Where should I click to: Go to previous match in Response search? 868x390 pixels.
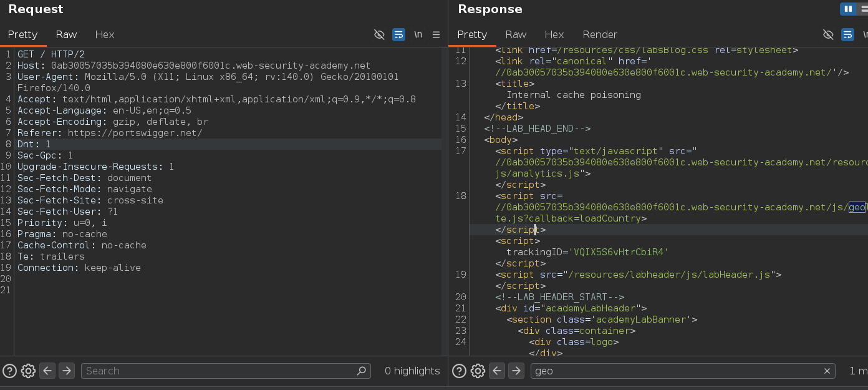pos(497,371)
